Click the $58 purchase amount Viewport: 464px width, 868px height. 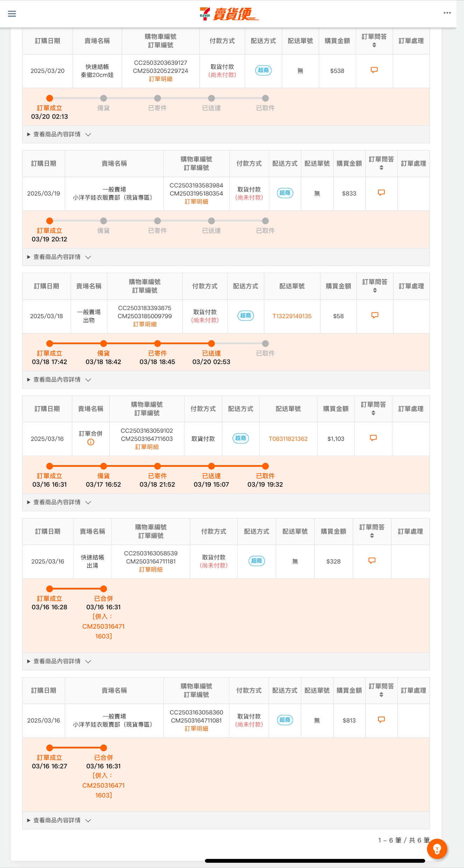[338, 316]
